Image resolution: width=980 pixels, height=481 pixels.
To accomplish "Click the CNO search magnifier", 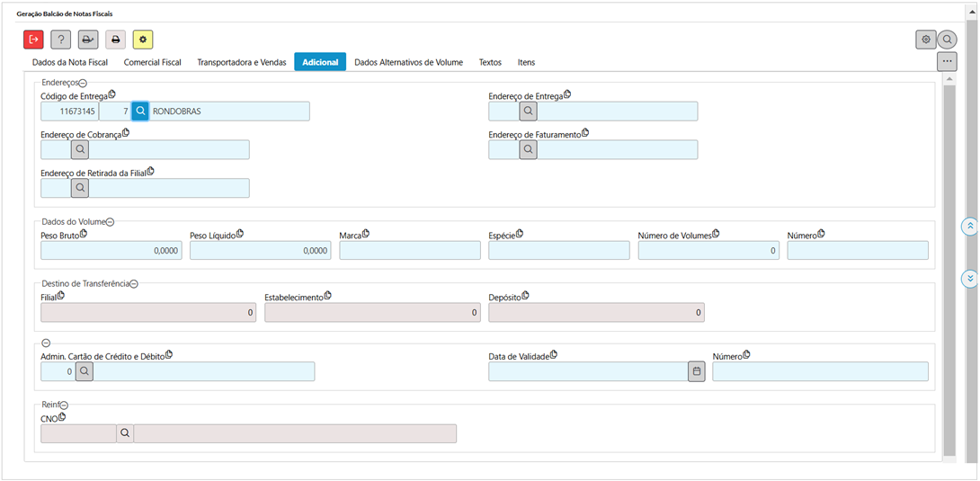I will coord(125,433).
